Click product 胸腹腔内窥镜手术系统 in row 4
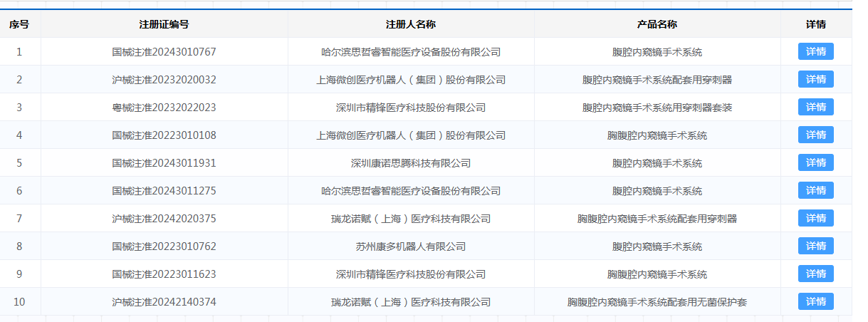The width and height of the screenshot is (868, 322). (x=657, y=135)
